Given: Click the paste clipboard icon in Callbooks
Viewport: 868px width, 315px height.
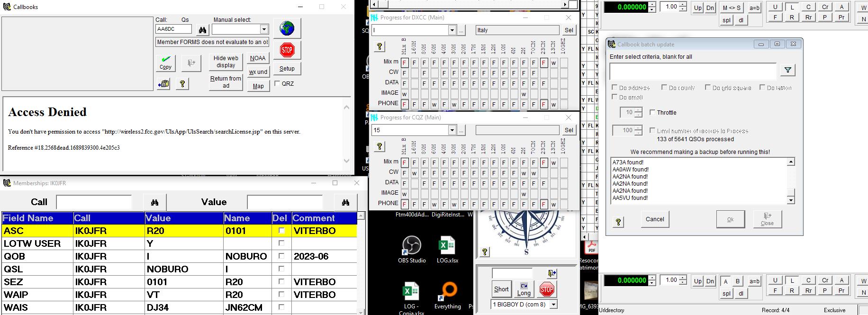Looking at the screenshot, I should (x=164, y=84).
